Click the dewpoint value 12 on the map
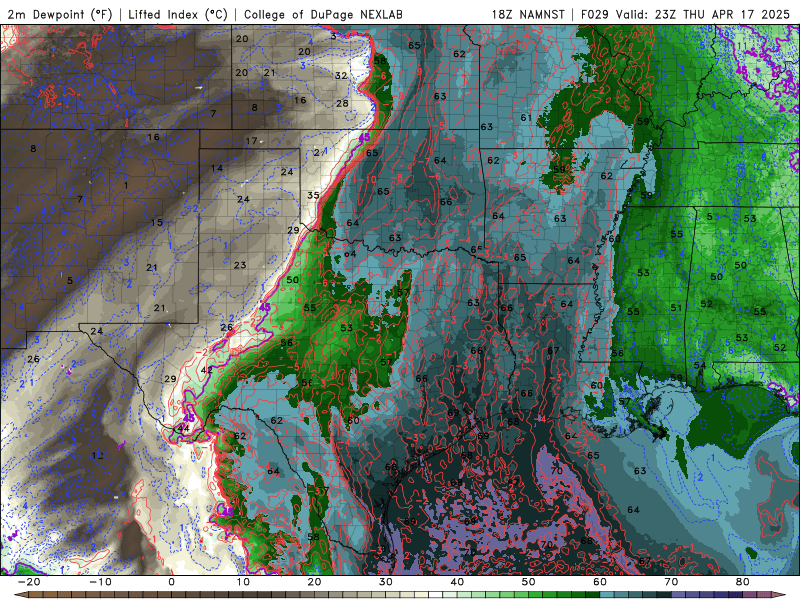 tap(98, 455)
